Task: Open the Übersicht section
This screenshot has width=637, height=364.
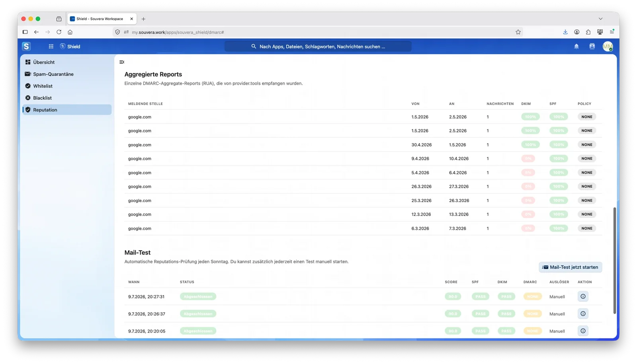Action: [x=67, y=62]
